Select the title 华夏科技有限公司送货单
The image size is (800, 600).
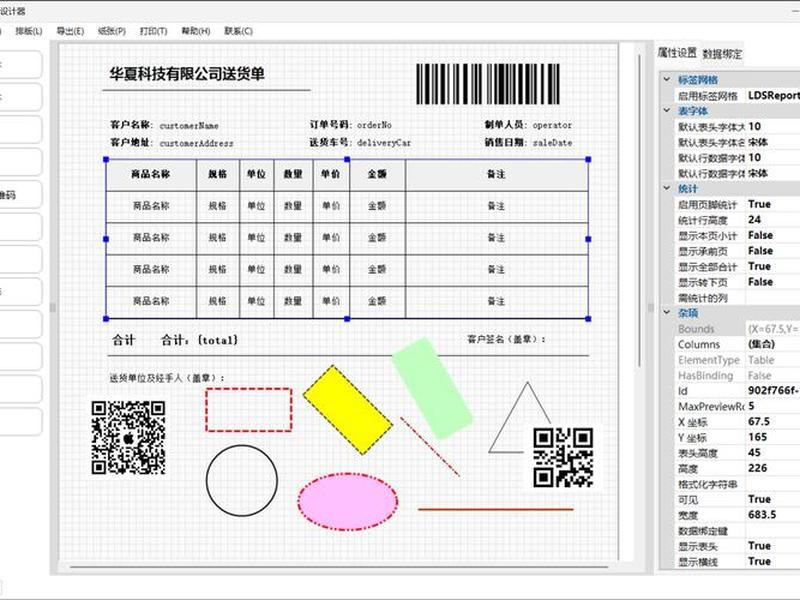coord(187,74)
